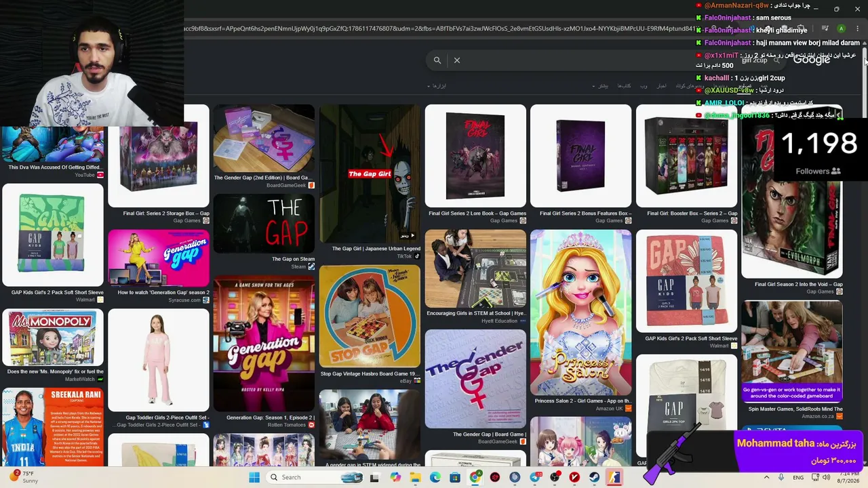Switch to Google Chrome in the taskbar
Screen dimensions: 868x488
pyautogui.click(x=475, y=477)
